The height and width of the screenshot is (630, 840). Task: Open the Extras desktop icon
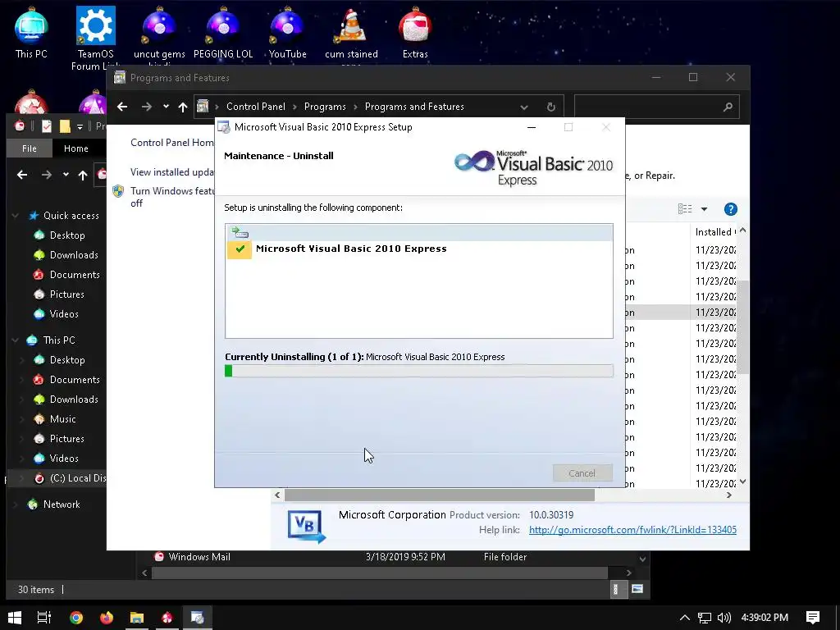tap(415, 32)
